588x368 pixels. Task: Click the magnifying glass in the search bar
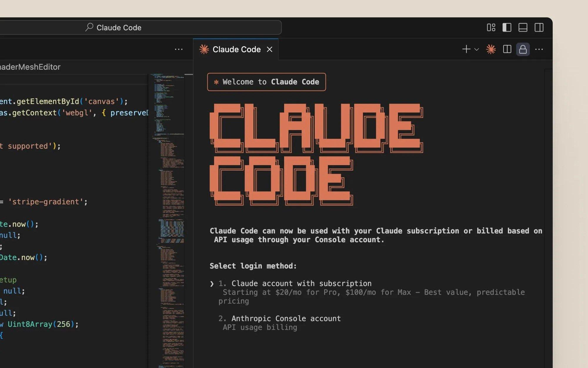point(89,27)
